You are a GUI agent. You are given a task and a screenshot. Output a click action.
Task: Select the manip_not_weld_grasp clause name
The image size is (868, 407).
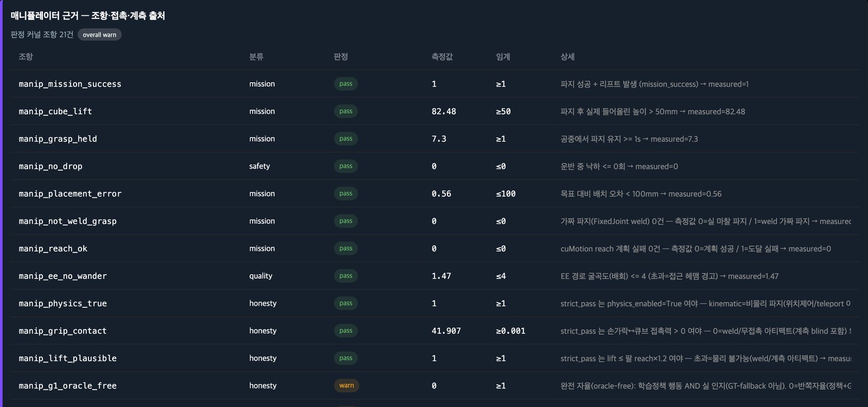click(x=68, y=221)
